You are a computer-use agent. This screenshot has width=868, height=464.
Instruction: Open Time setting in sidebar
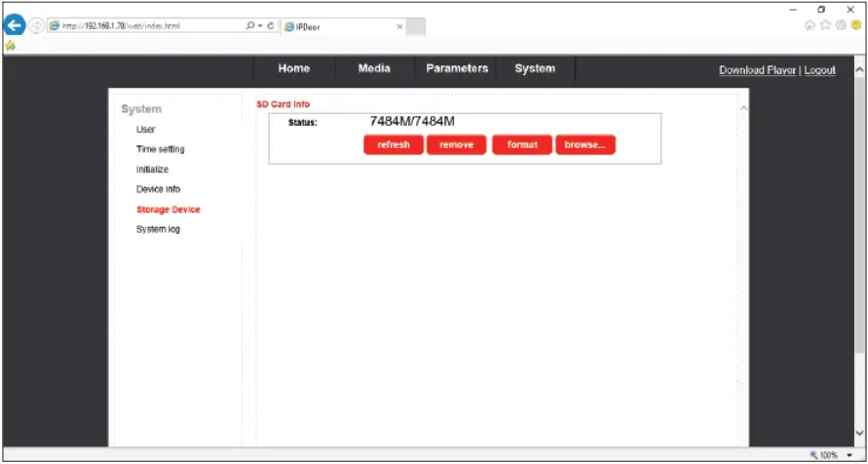pos(161,149)
